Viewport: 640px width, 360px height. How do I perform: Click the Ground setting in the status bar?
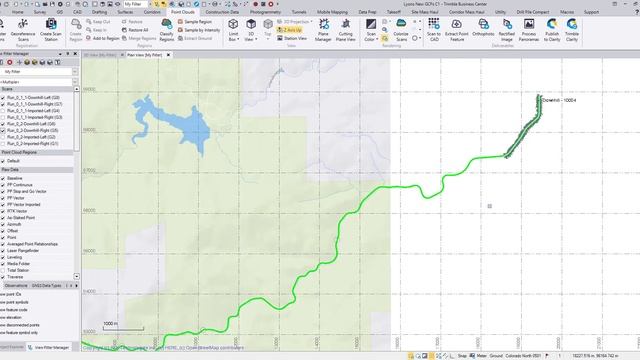click(x=496, y=356)
